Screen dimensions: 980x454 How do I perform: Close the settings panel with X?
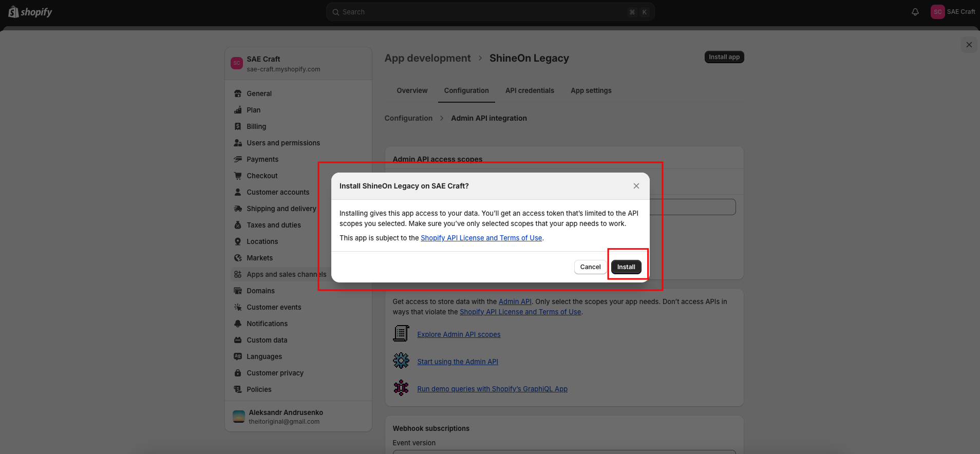(x=969, y=45)
